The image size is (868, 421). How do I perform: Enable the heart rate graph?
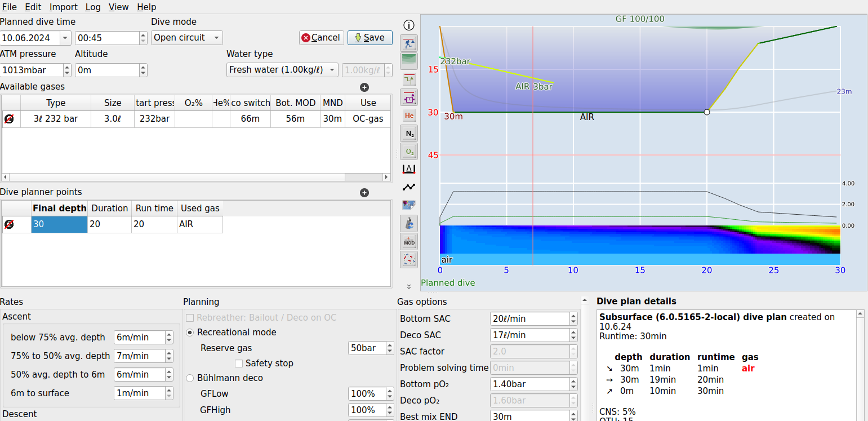[409, 187]
